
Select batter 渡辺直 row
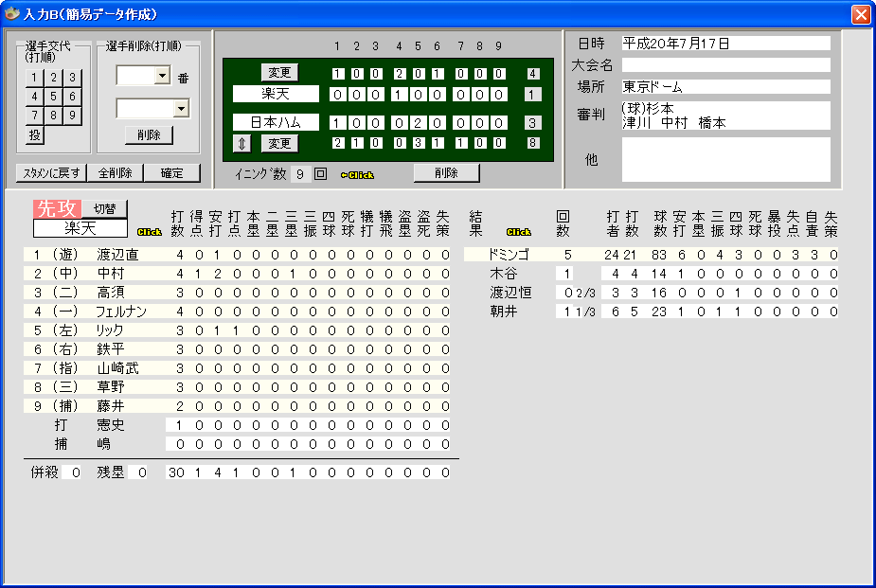pos(237,255)
